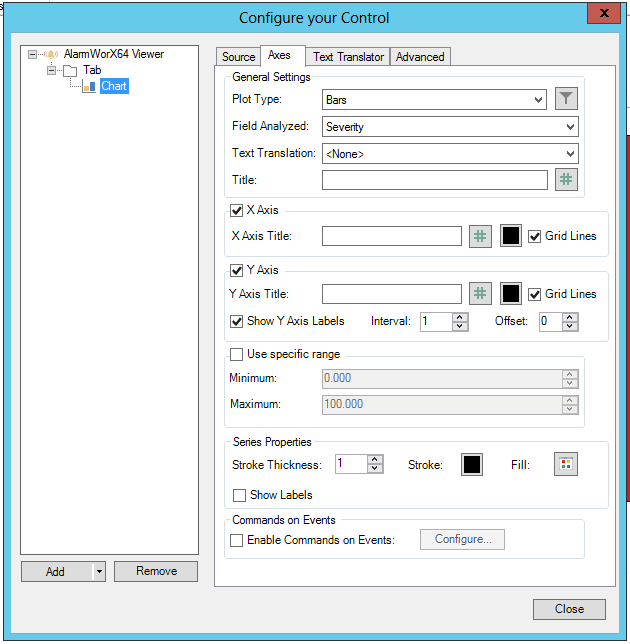Select the Chart icon in the tree
Image resolution: width=630 pixels, height=644 pixels.
[89, 87]
